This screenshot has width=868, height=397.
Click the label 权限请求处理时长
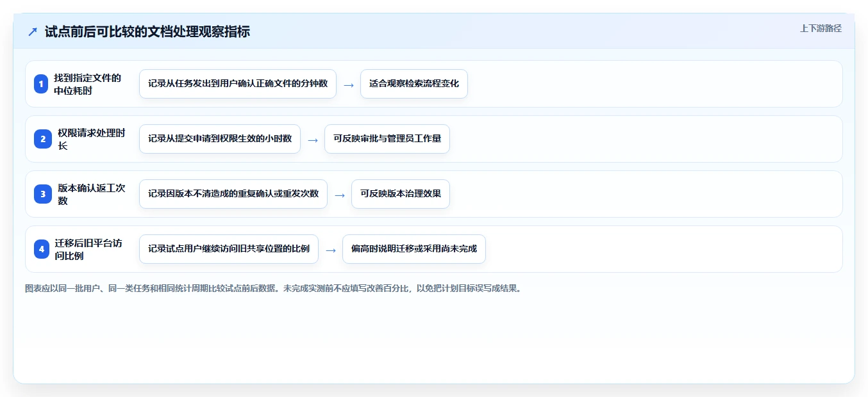92,139
